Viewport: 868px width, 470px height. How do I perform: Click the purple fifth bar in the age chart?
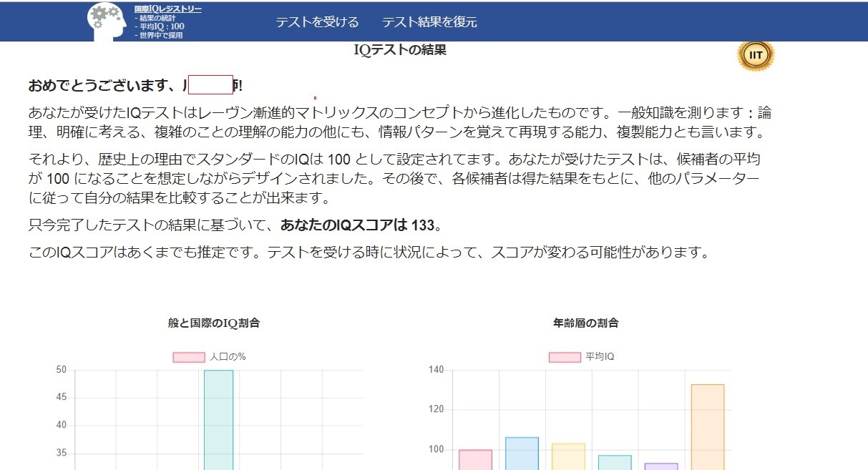click(x=661, y=466)
